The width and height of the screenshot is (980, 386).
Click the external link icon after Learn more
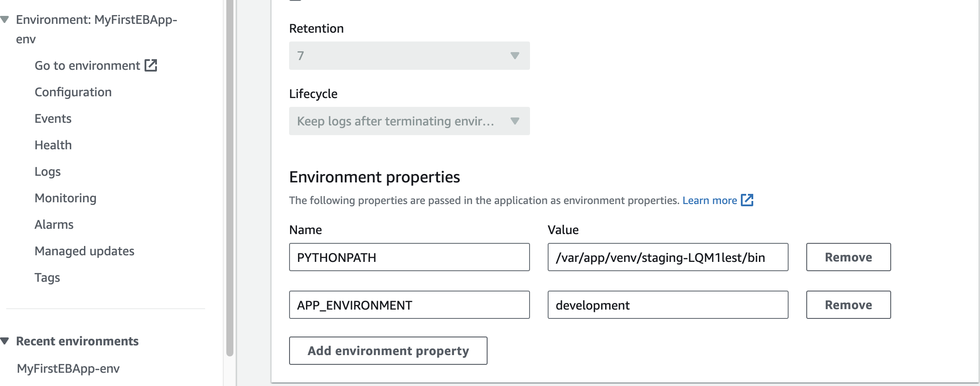coord(747,200)
